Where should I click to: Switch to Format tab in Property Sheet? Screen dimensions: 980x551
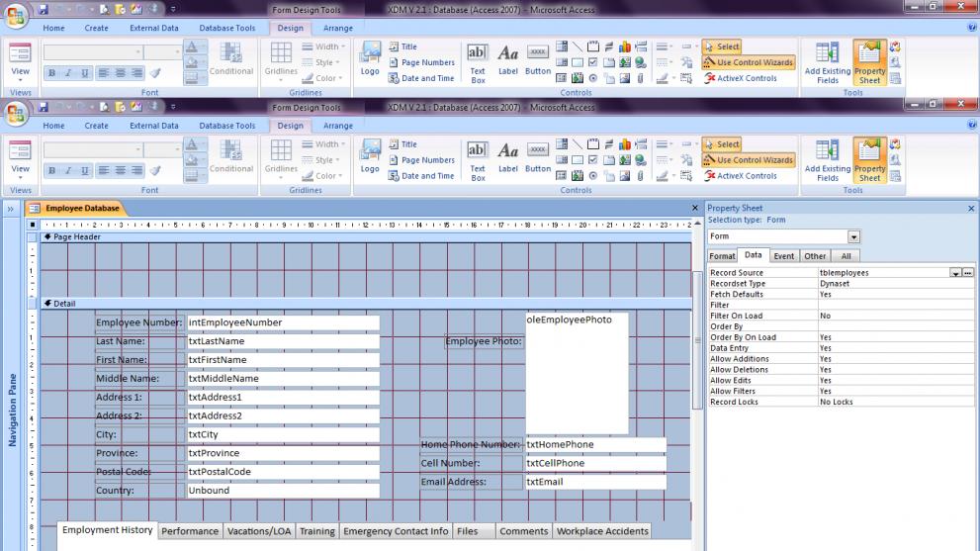point(722,256)
